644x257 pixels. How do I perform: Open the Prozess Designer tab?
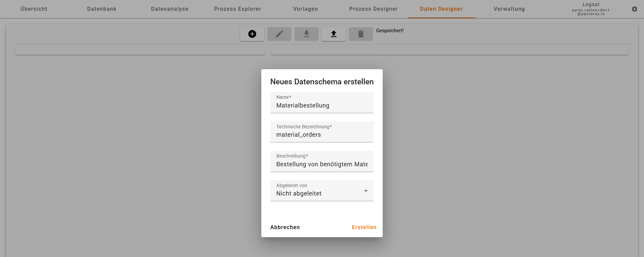373,9
